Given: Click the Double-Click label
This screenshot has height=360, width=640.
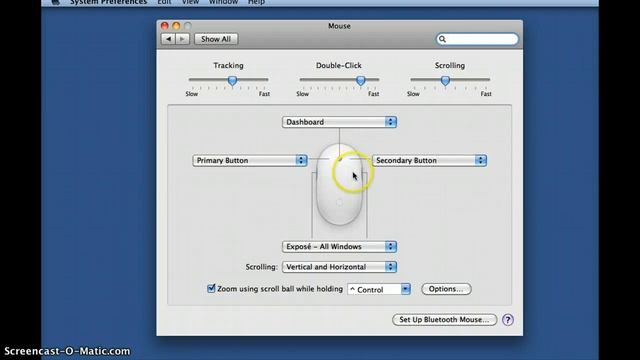Looking at the screenshot, I should click(339, 65).
